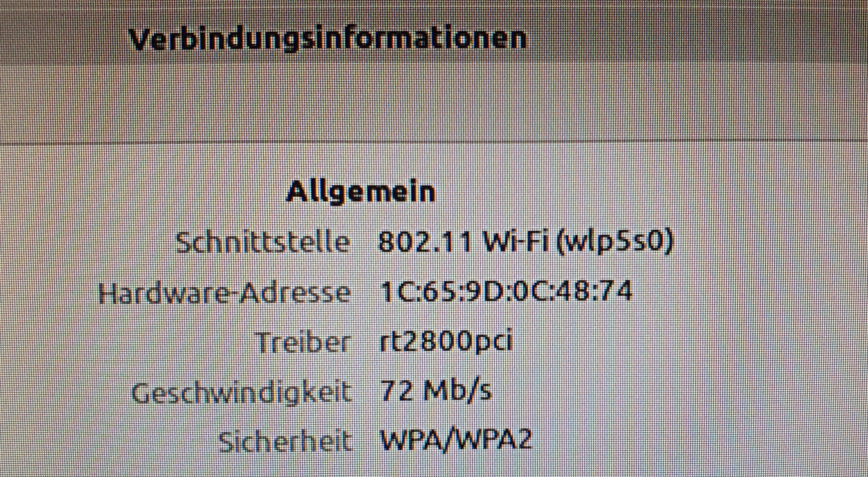868x477 pixels.
Task: Click the MAC address 1C:65:9D:0C:48:74
Action: tap(506, 291)
